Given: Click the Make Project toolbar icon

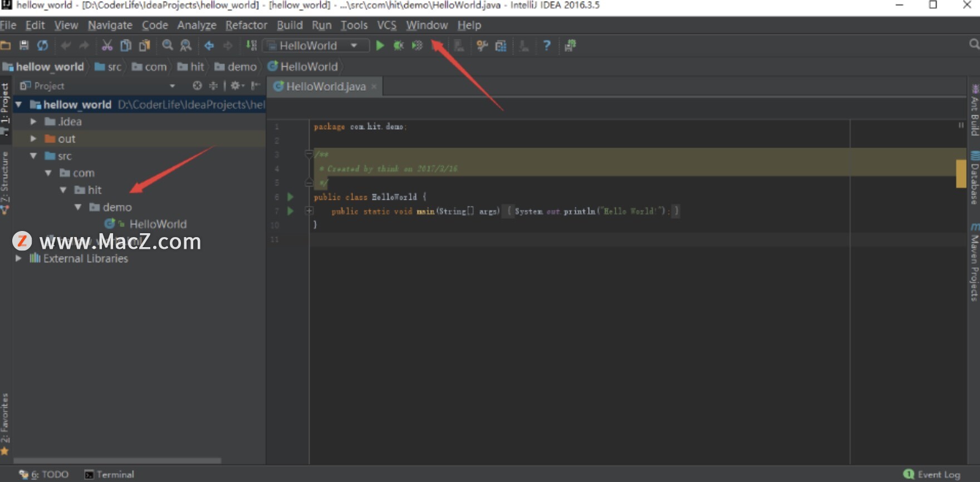Looking at the screenshot, I should [252, 46].
